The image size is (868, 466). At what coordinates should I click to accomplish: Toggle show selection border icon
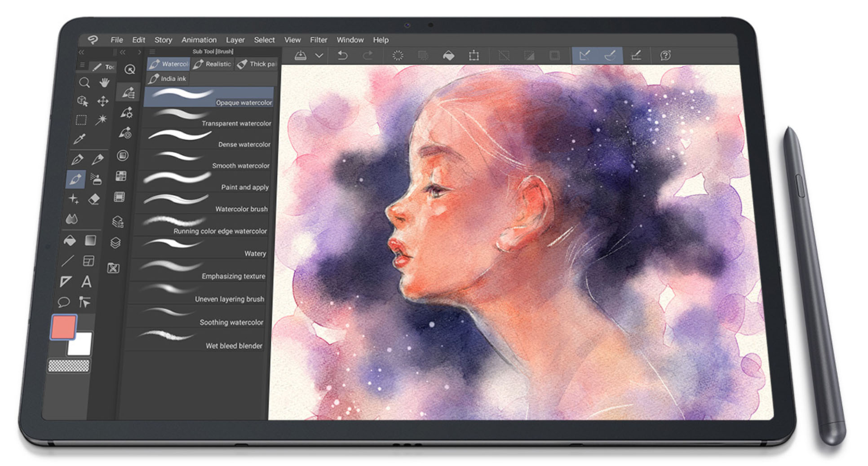(555, 56)
